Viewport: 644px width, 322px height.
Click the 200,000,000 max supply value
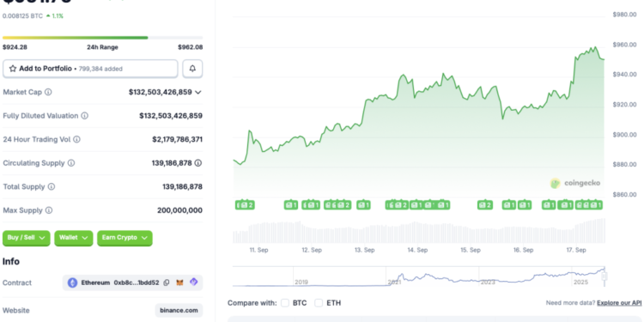pos(179,210)
